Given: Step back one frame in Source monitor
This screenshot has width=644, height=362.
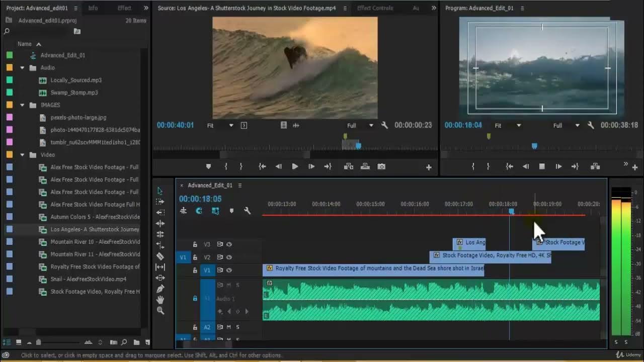Looking at the screenshot, I should click(x=278, y=166).
